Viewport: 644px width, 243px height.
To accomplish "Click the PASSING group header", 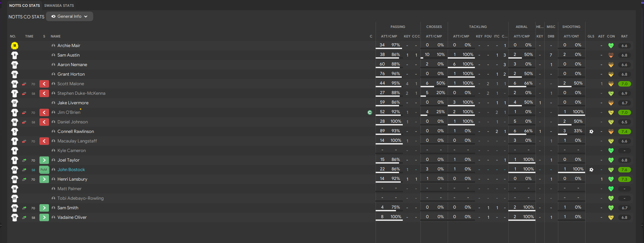I will click(398, 27).
